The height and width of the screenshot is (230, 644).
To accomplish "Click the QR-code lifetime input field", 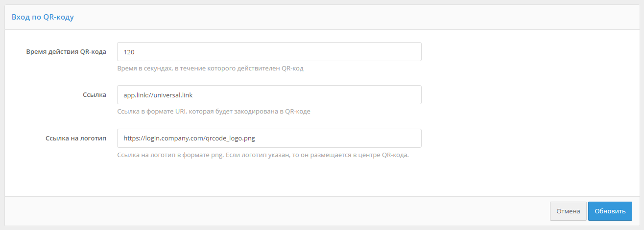I will coord(269,52).
